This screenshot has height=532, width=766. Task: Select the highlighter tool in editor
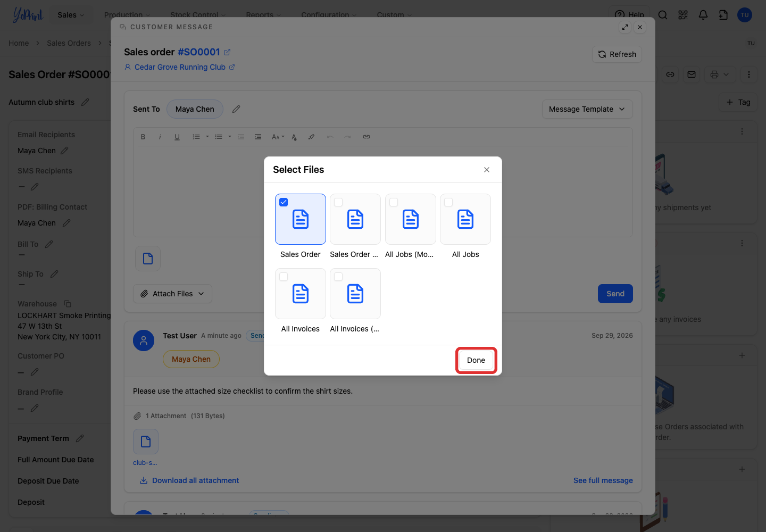pos(311,137)
